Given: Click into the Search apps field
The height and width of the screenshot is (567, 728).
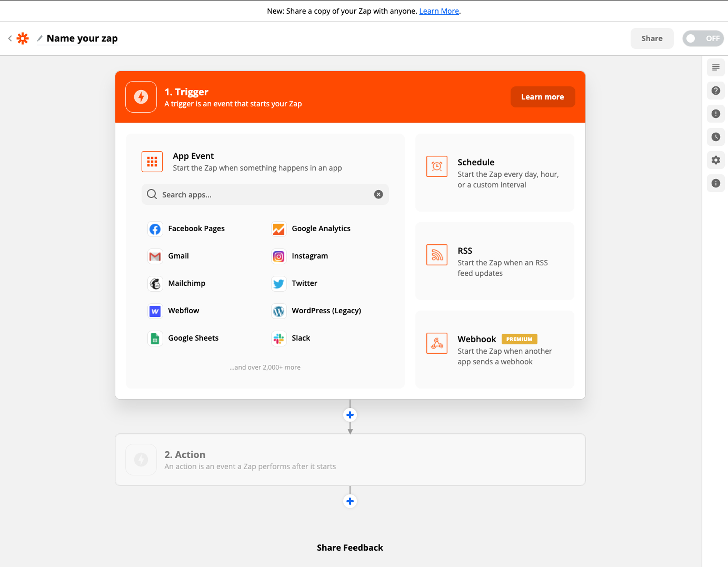Looking at the screenshot, I should coord(265,195).
